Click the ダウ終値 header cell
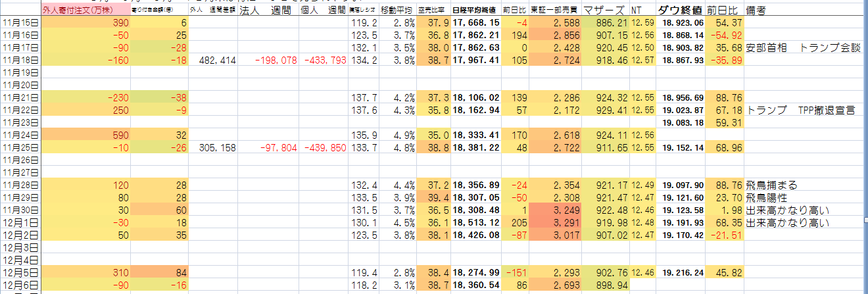 (680, 11)
